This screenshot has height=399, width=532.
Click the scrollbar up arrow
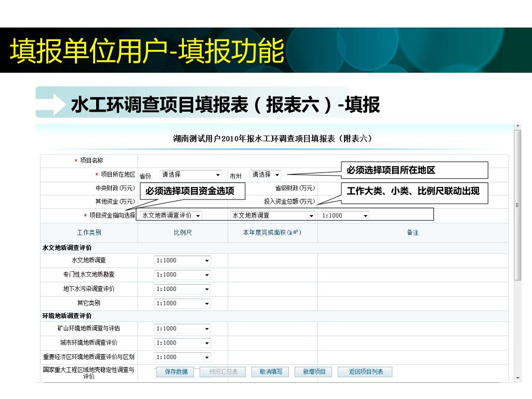(x=517, y=126)
